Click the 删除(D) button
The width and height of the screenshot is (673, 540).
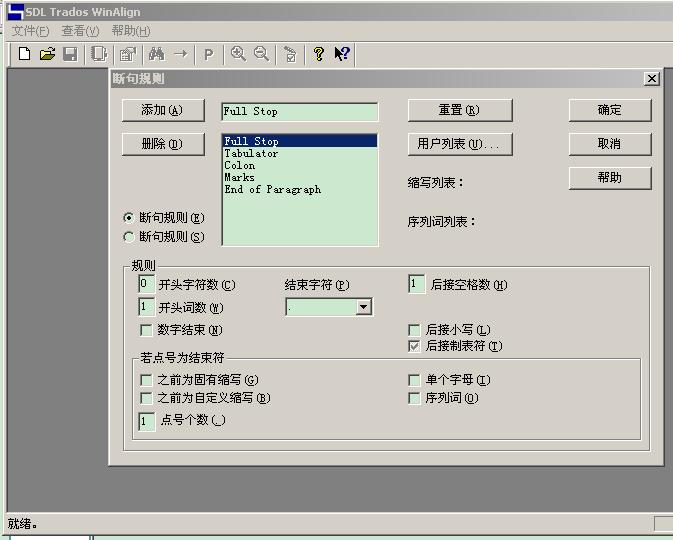click(163, 144)
